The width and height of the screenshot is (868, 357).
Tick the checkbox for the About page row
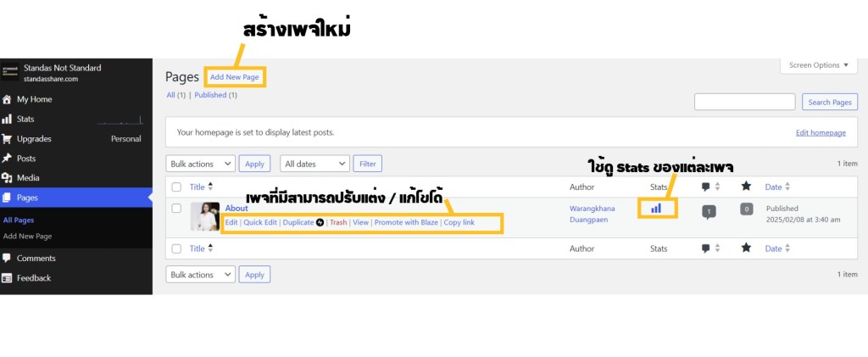click(176, 208)
